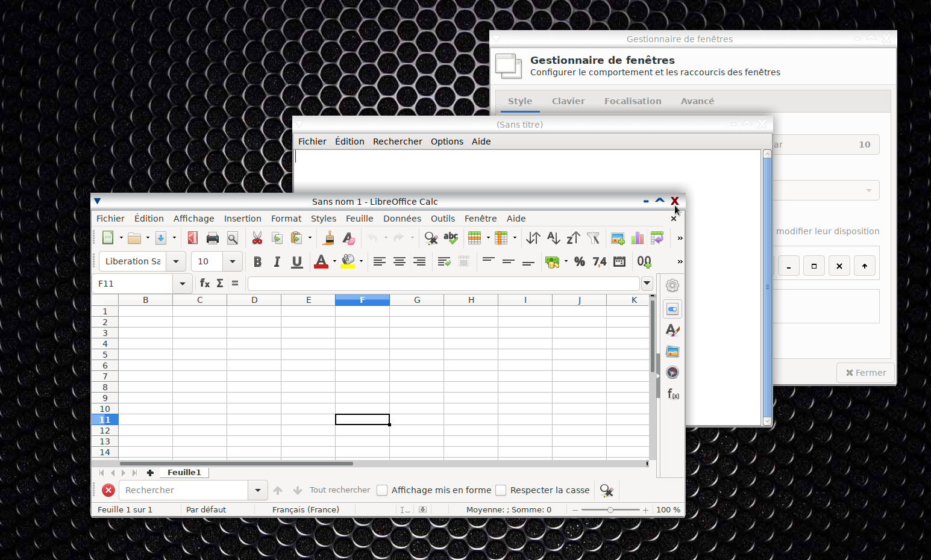This screenshot has height=560, width=931.
Task: Enable Affichage mis en forme checkbox
Action: (382, 490)
